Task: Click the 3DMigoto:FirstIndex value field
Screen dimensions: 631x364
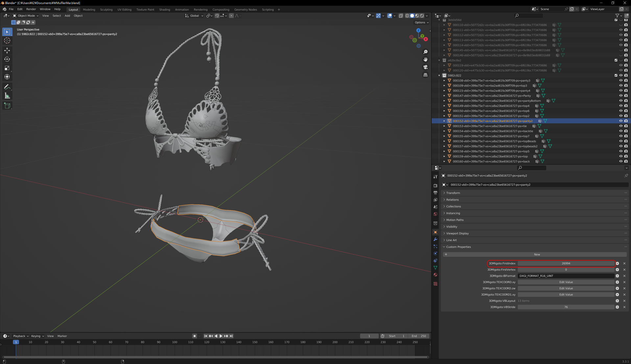Action: tap(566, 264)
